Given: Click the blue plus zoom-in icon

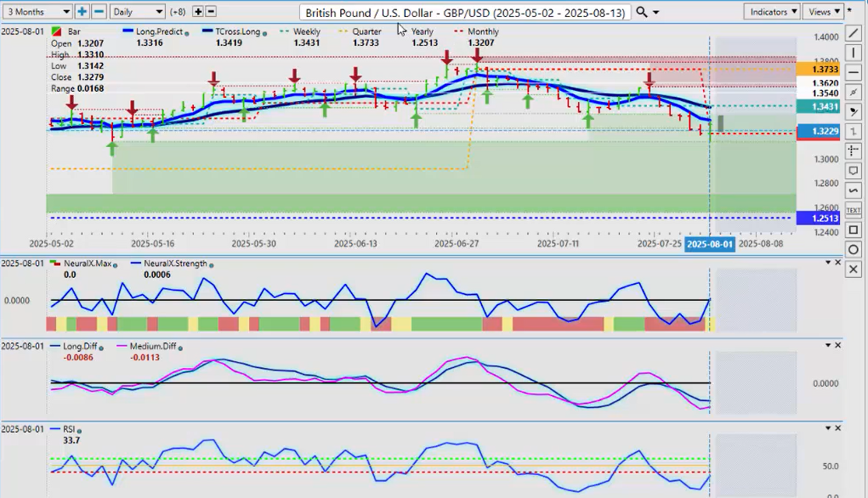Looking at the screenshot, I should click(82, 12).
